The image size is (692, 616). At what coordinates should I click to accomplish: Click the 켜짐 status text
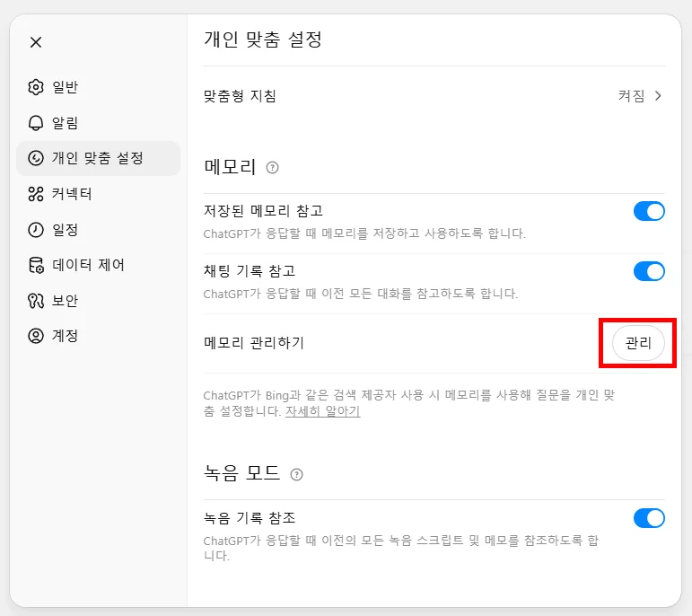point(631,96)
